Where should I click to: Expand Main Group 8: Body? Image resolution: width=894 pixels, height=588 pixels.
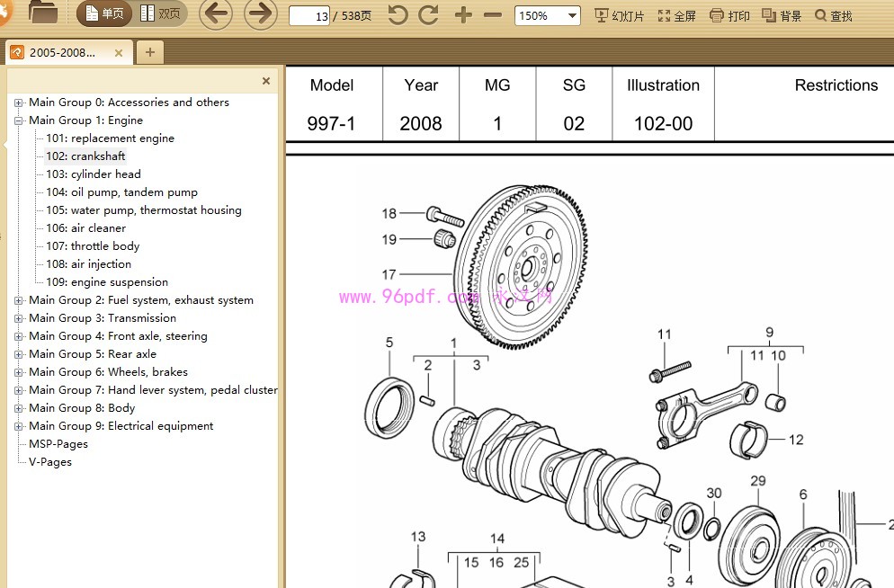[18, 408]
